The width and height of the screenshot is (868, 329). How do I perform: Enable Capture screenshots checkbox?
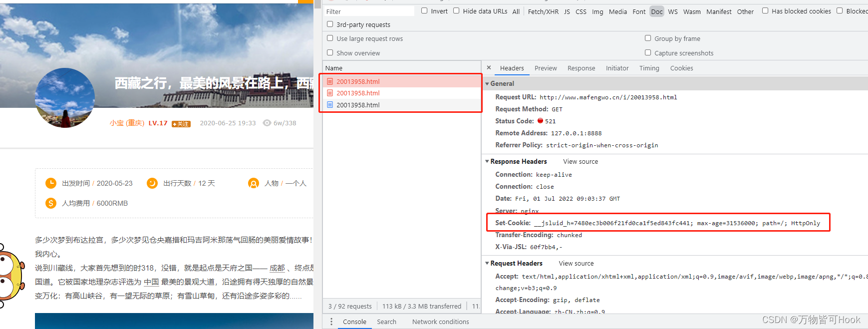[x=648, y=52]
